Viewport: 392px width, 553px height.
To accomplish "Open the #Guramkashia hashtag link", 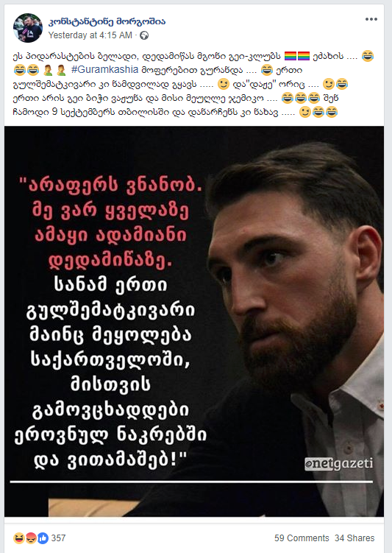I will [104, 69].
